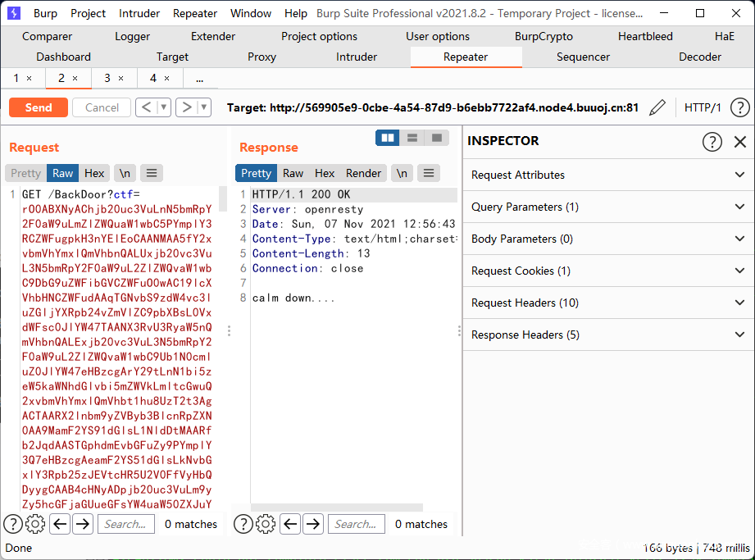
Task: Click the Request-Response pane divider handle
Action: pyautogui.click(x=230, y=330)
